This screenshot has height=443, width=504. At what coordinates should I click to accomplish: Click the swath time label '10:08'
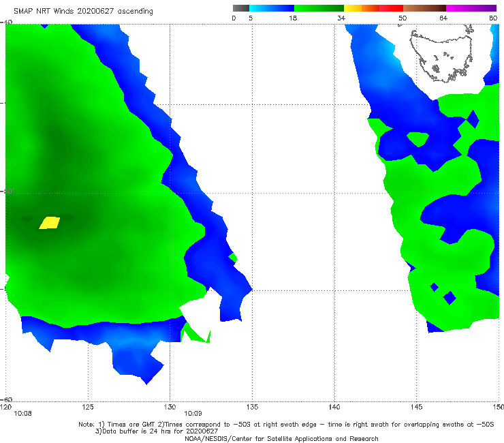[x=22, y=414]
